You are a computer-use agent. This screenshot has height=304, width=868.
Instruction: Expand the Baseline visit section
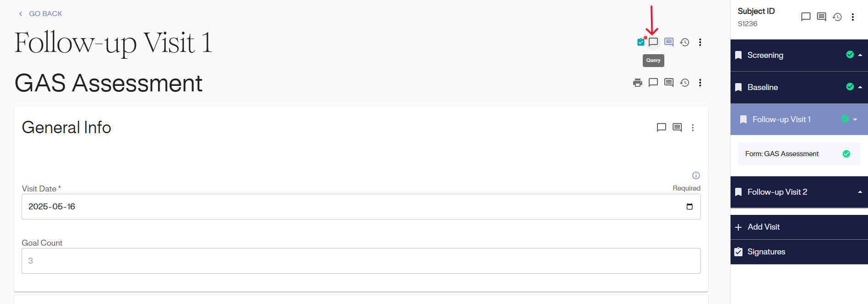click(x=860, y=87)
